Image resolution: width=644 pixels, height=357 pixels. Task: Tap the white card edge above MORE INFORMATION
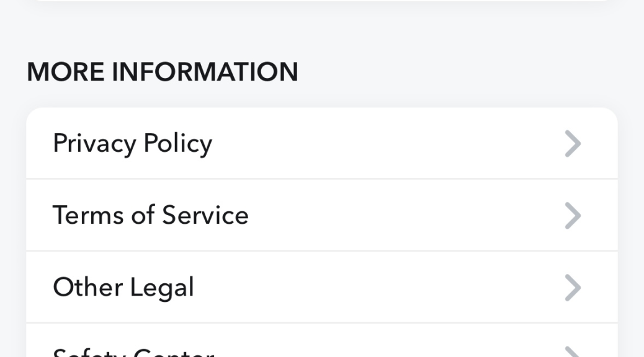[x=321, y=1]
